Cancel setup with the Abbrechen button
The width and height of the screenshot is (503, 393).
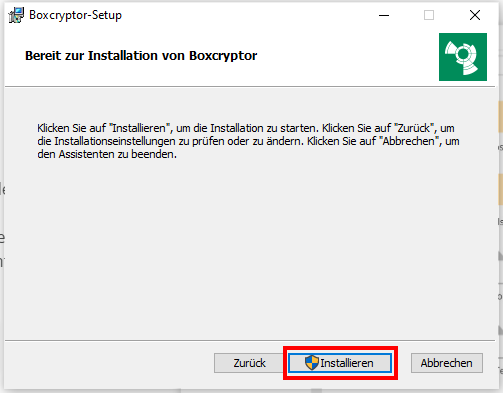click(447, 363)
